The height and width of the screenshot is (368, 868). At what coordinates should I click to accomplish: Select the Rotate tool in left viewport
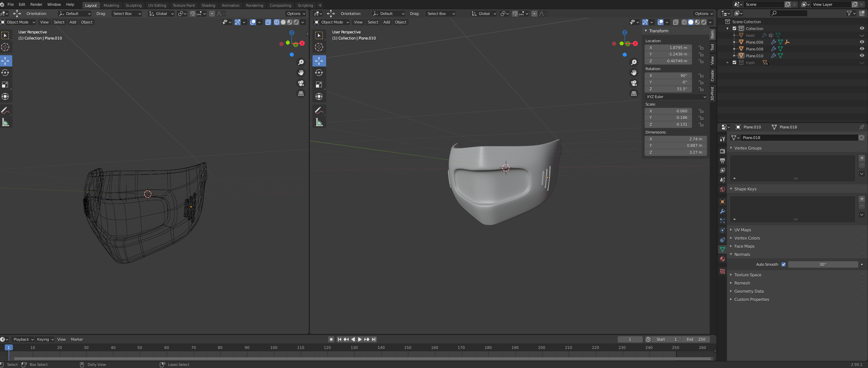point(5,73)
